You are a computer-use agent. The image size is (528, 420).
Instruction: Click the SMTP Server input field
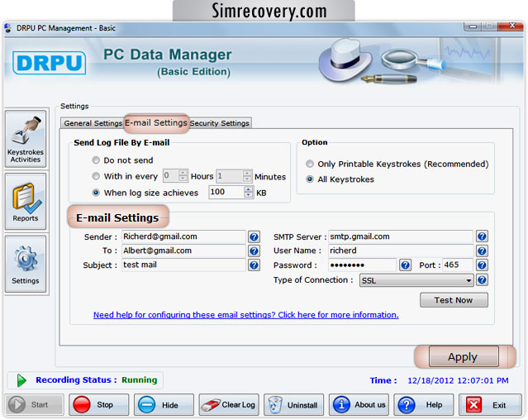(x=401, y=236)
